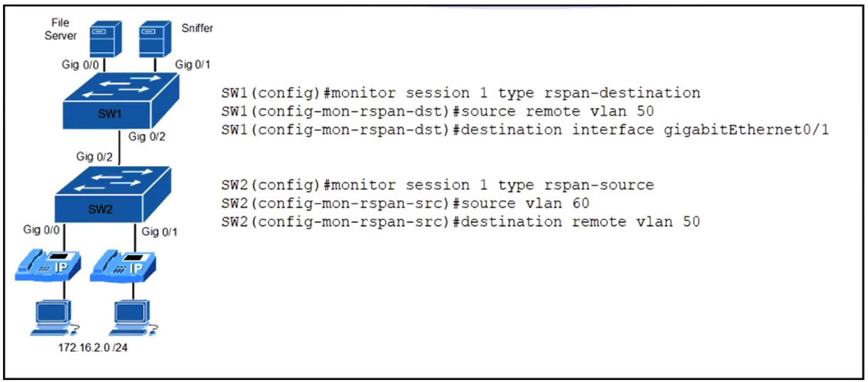Click the 172.16.2.0 /24 subnet label
This screenshot has height=382, width=868.
click(93, 347)
